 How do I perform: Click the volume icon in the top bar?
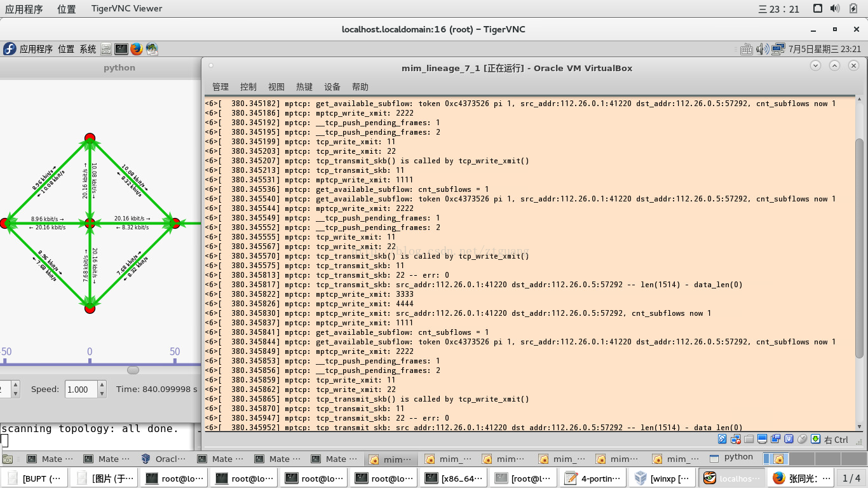coord(835,9)
